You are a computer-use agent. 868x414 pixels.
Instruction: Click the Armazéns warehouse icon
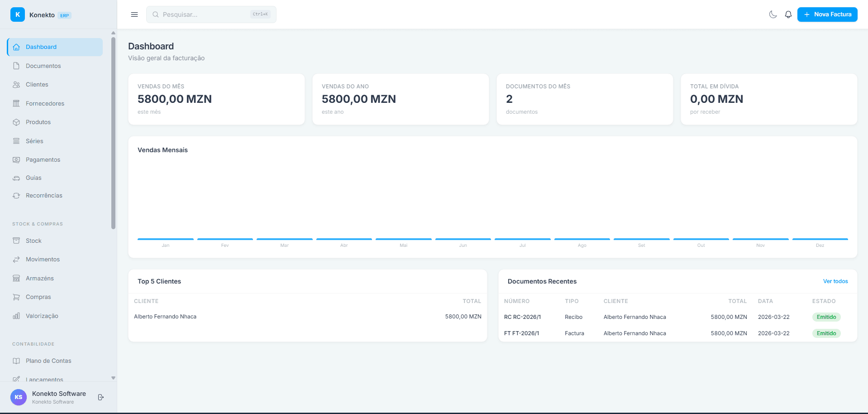[16, 278]
